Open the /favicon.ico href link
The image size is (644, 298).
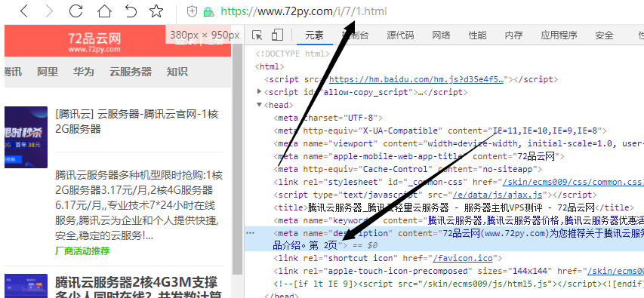pyautogui.click(x=463, y=258)
